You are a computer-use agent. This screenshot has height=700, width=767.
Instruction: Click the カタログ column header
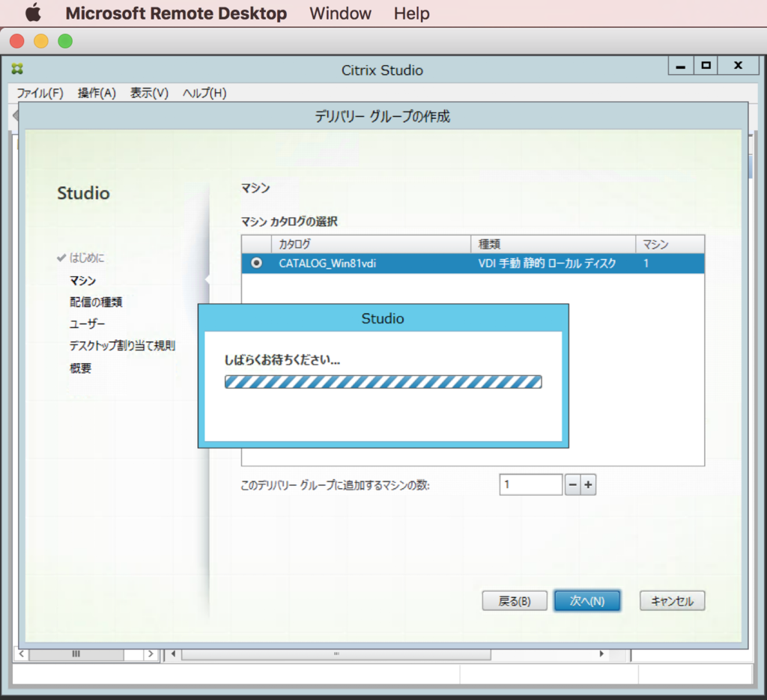click(371, 244)
